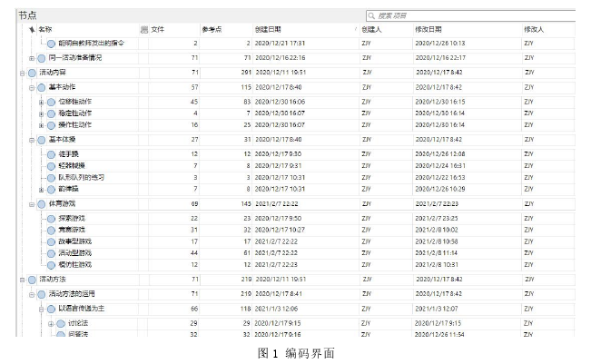
Task: Expand the 位移性动作 node
Action: [42, 103]
